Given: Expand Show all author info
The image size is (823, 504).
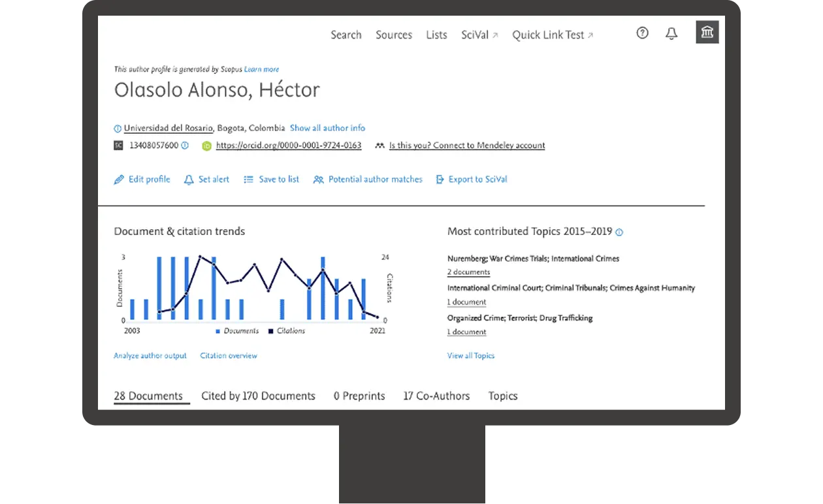Looking at the screenshot, I should pos(327,128).
